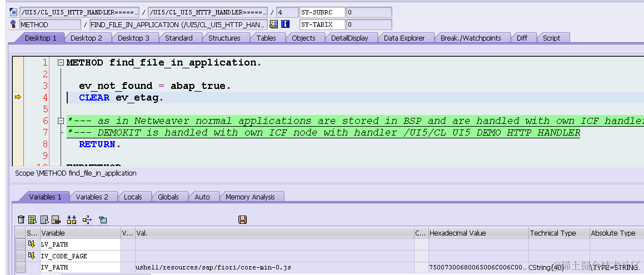The image size is (644, 275).
Task: Collapse the comment block at line 6
Action: 61,121
